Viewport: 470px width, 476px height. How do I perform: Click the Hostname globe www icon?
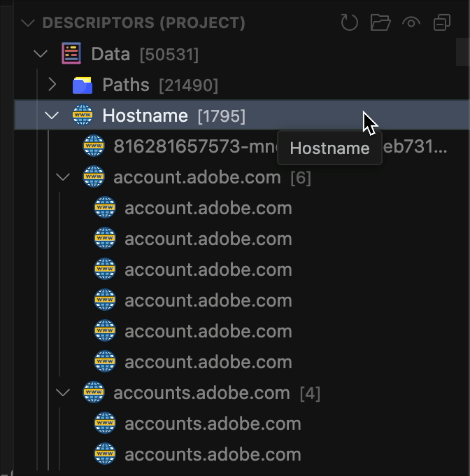(83, 115)
